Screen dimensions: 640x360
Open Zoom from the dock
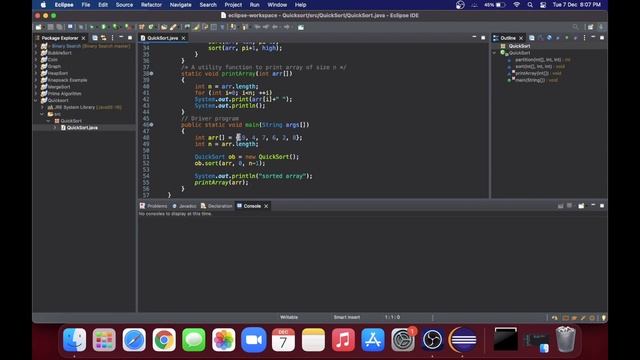coord(253,340)
